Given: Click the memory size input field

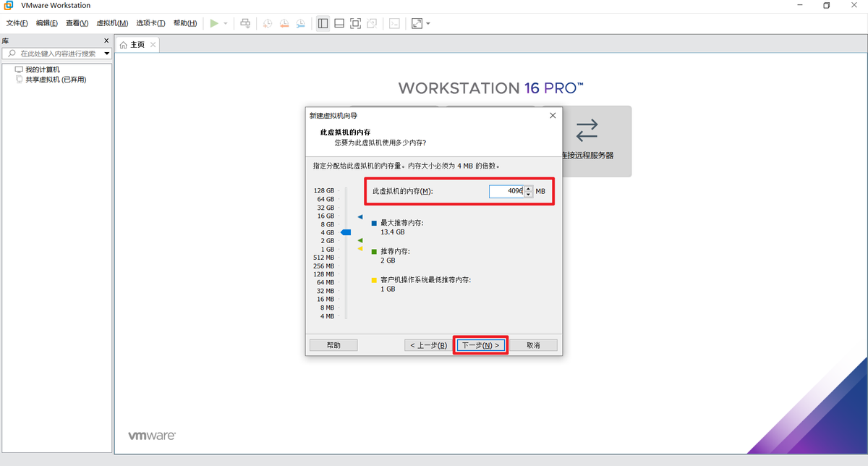Looking at the screenshot, I should pos(506,191).
